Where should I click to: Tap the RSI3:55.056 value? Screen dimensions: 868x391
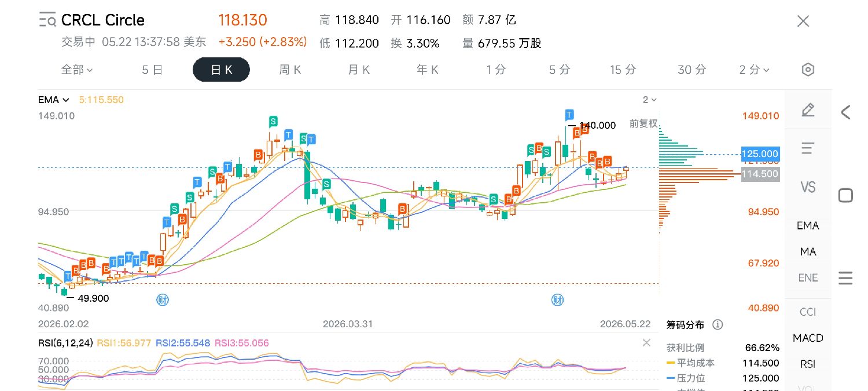point(242,343)
